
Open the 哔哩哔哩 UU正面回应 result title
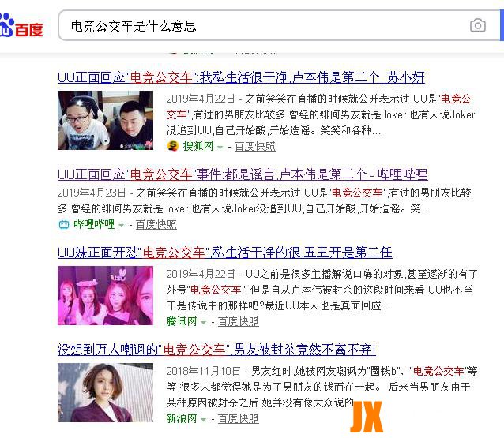tap(243, 174)
